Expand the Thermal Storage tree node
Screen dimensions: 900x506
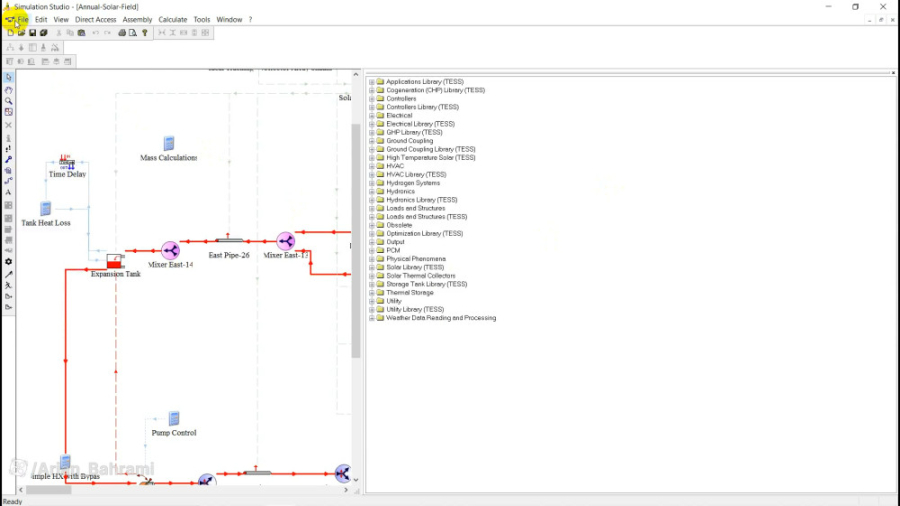click(372, 293)
